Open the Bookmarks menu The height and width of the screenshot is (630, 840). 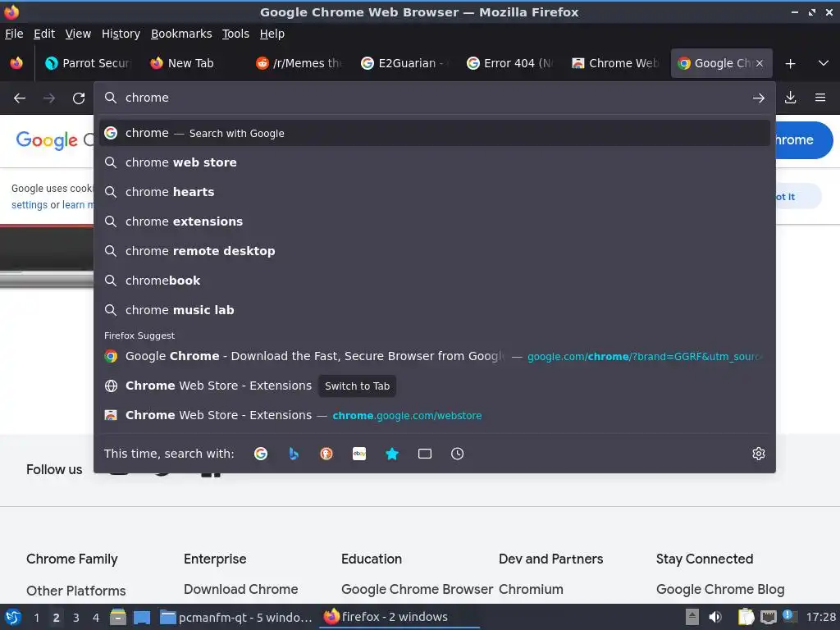181,34
